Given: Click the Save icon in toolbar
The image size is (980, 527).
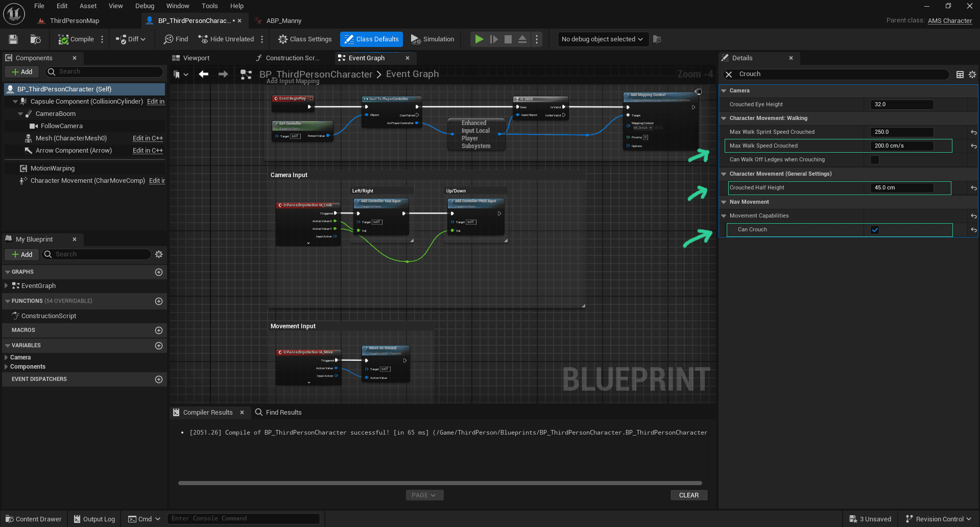Looking at the screenshot, I should (x=13, y=39).
